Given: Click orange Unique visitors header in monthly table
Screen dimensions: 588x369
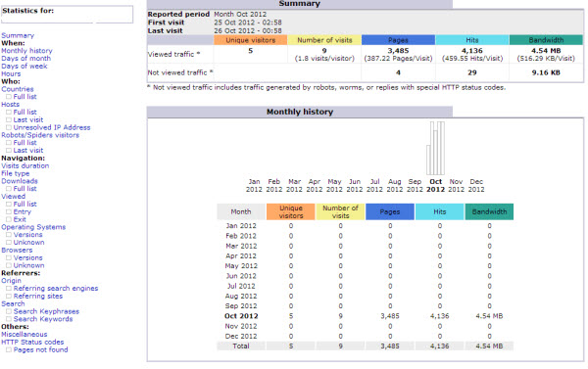Looking at the screenshot, I should [x=291, y=211].
